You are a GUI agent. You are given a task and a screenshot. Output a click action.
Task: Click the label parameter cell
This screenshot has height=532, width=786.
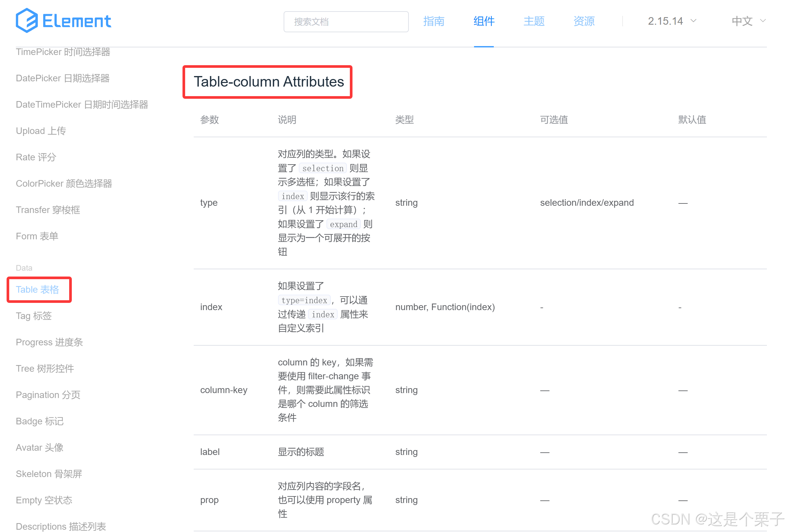click(210, 452)
